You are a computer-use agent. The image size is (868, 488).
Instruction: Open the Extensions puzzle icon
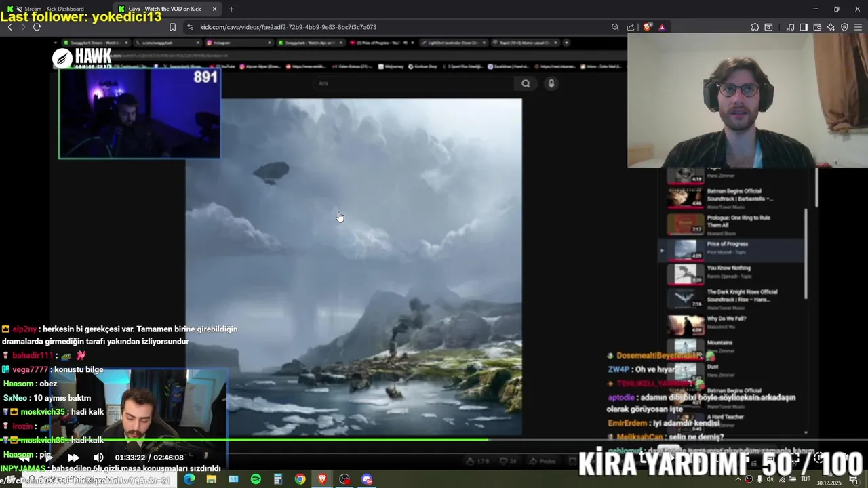point(755,27)
